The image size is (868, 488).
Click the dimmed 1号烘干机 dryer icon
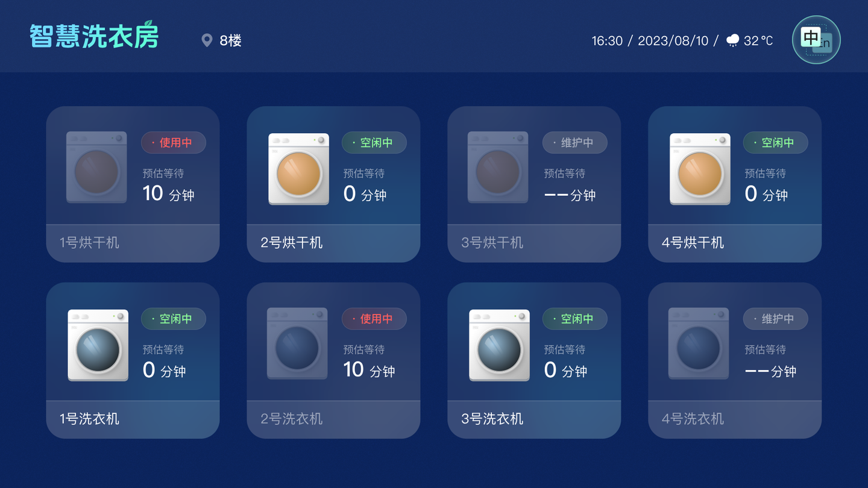[x=96, y=167]
